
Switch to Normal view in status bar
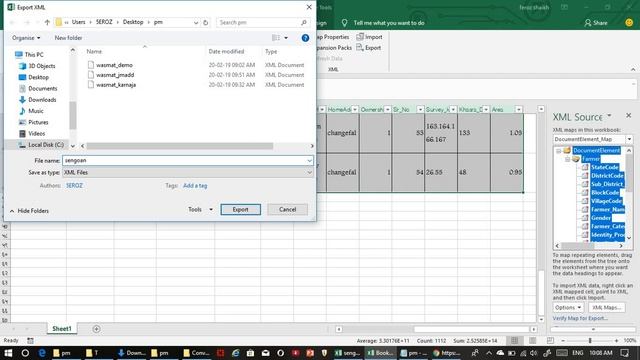click(514, 340)
